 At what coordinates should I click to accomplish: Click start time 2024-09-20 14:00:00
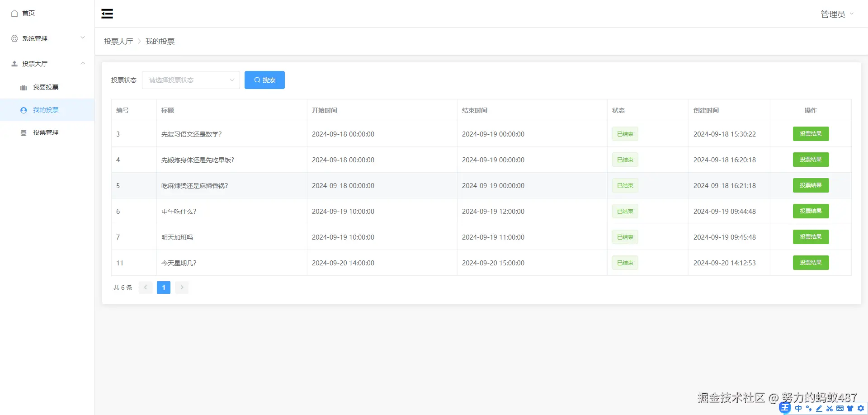(x=343, y=263)
